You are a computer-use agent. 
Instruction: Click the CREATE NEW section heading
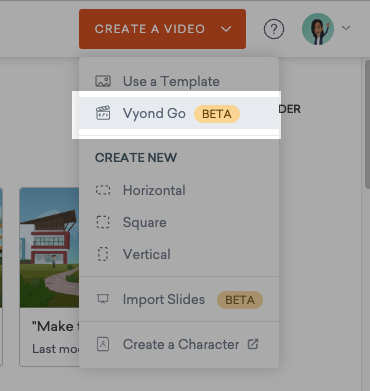136,158
